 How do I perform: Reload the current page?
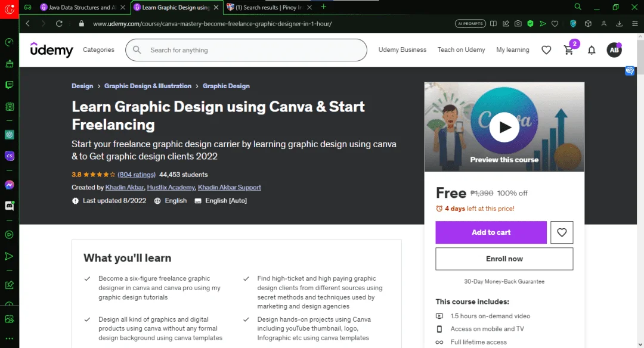pyautogui.click(x=59, y=23)
